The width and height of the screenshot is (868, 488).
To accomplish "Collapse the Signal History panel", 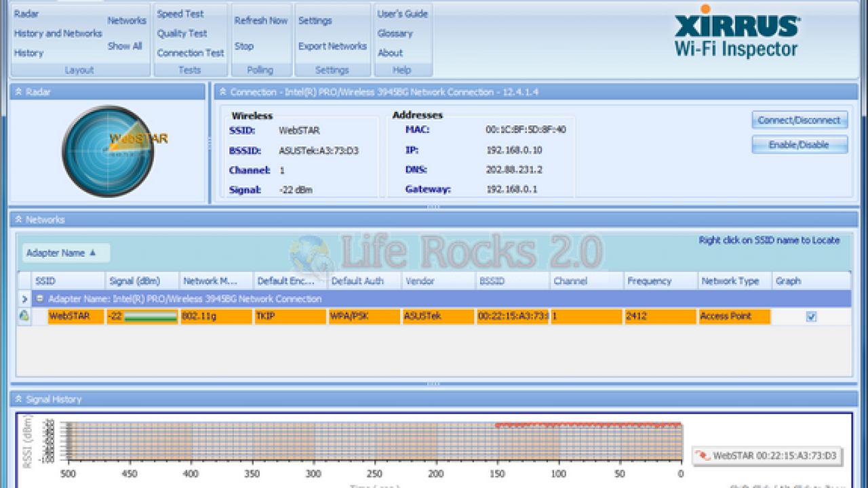I will coord(18,399).
